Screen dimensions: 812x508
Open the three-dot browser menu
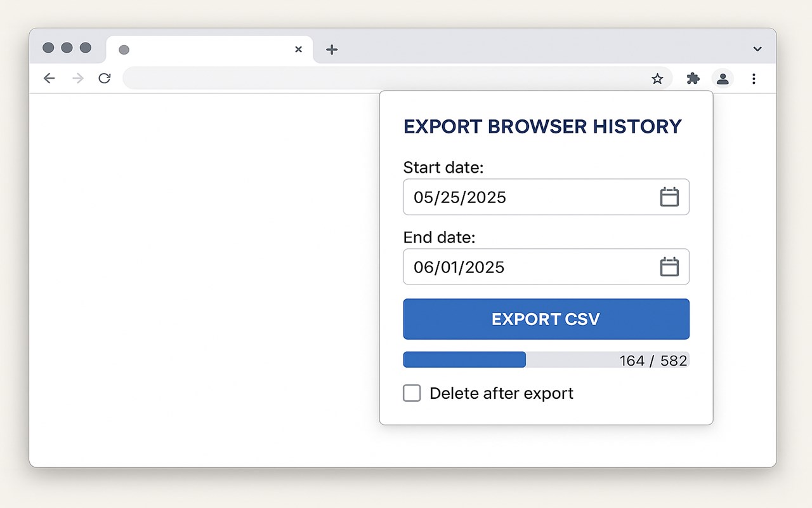click(754, 79)
